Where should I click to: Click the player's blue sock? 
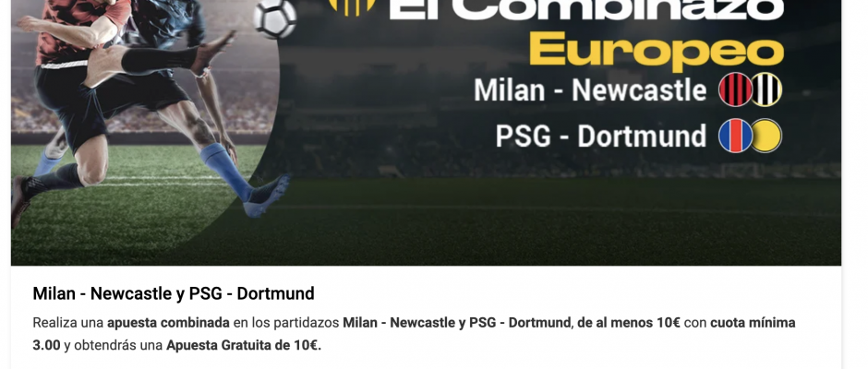[x=227, y=171]
